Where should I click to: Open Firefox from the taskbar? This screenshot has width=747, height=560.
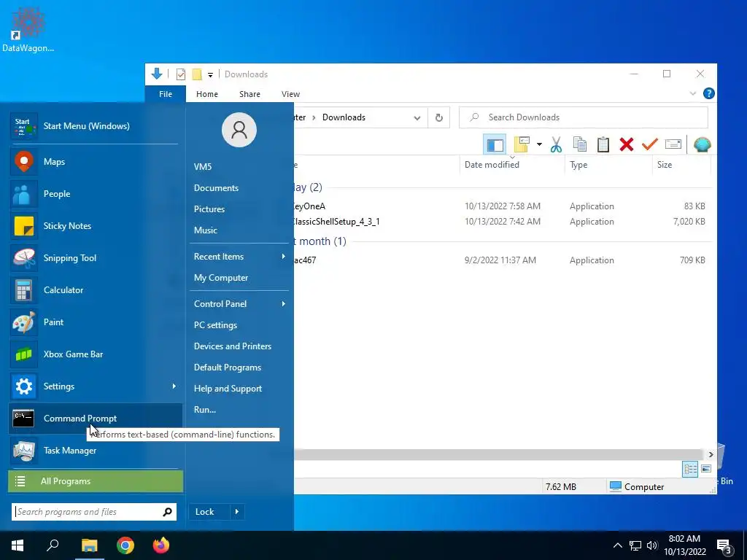161,545
